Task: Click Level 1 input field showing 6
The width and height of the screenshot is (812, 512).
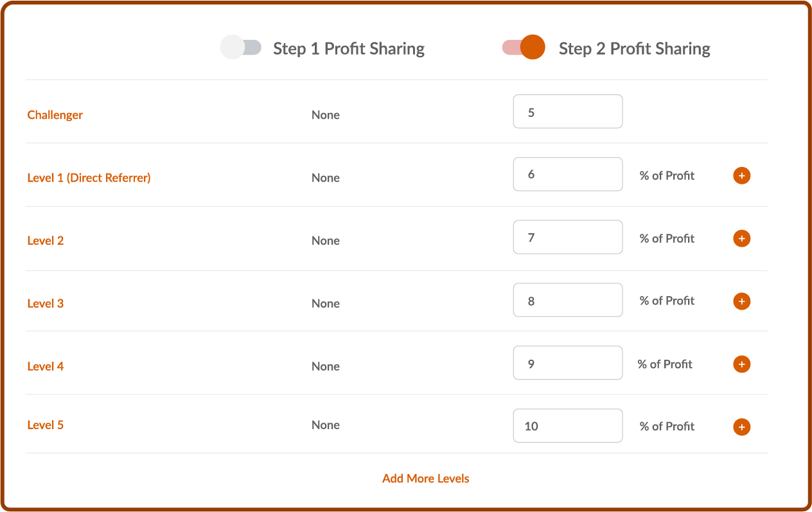Action: tap(568, 174)
